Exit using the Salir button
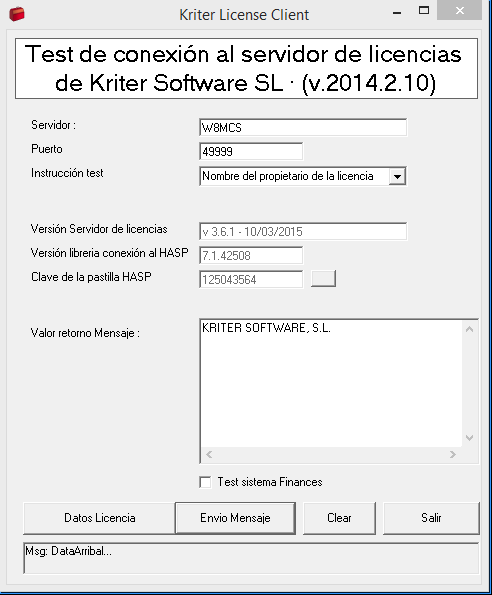Viewport: 492px width, 595px height. (x=431, y=518)
